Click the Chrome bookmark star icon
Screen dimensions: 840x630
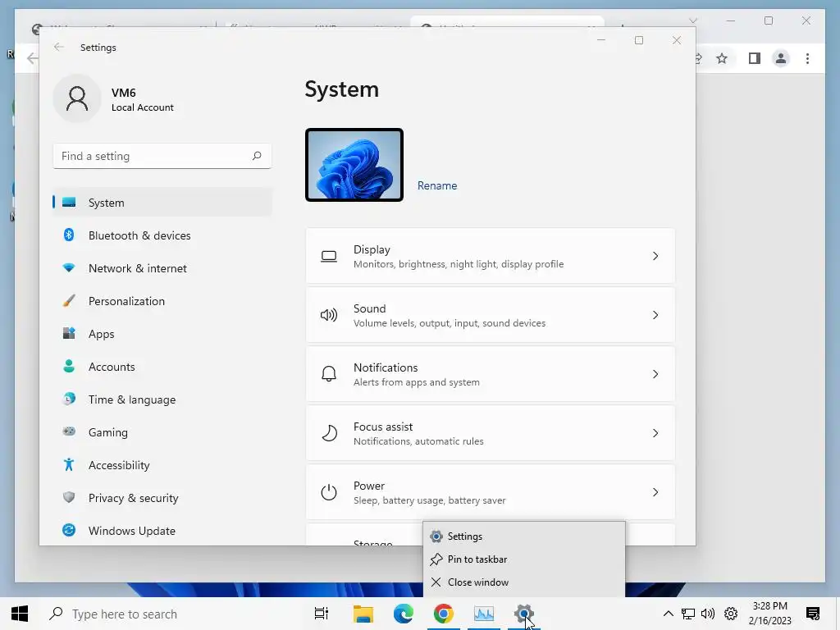pos(722,58)
